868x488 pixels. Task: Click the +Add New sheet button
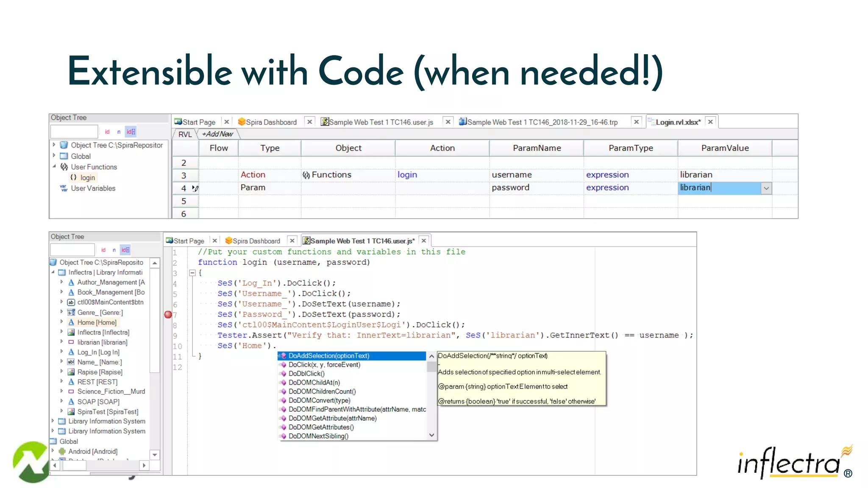click(x=217, y=134)
